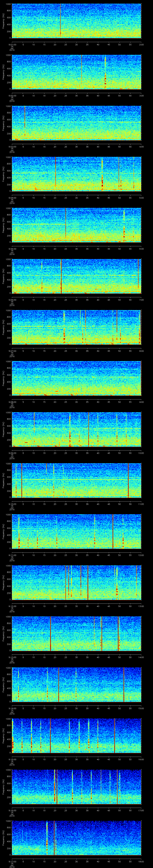Image resolution: width=153 pixels, height=868 pixels.
Task: Select the quiet 9:08:00 spectrogram panel
Action: coord(76,378)
